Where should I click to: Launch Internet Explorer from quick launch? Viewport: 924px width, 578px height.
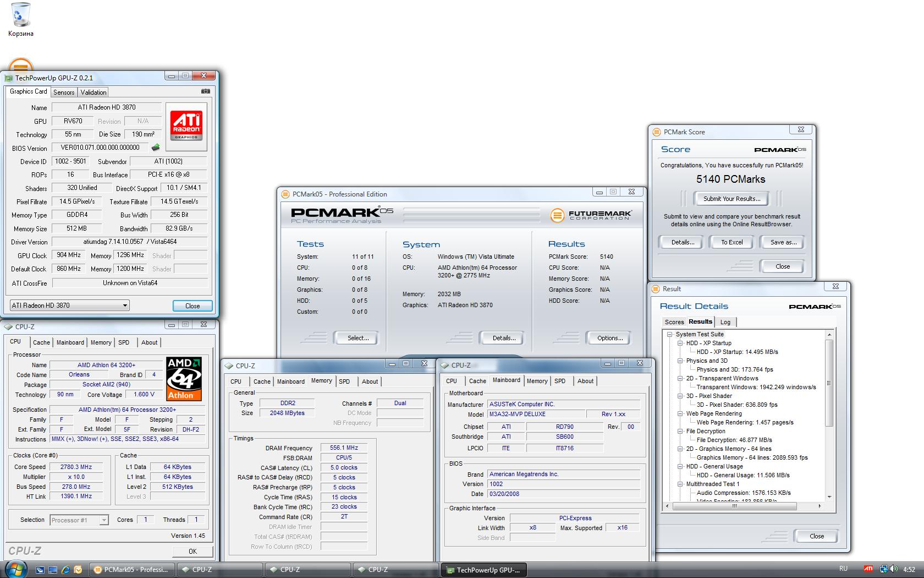[x=65, y=570]
